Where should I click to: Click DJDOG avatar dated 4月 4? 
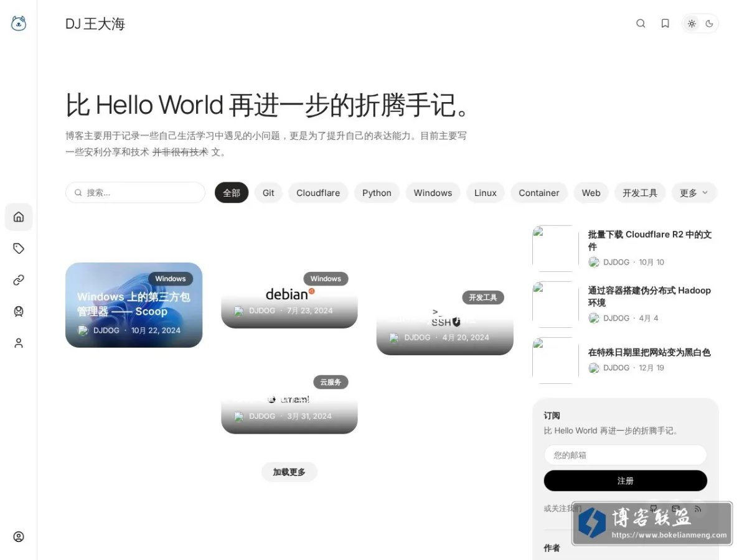click(x=594, y=319)
